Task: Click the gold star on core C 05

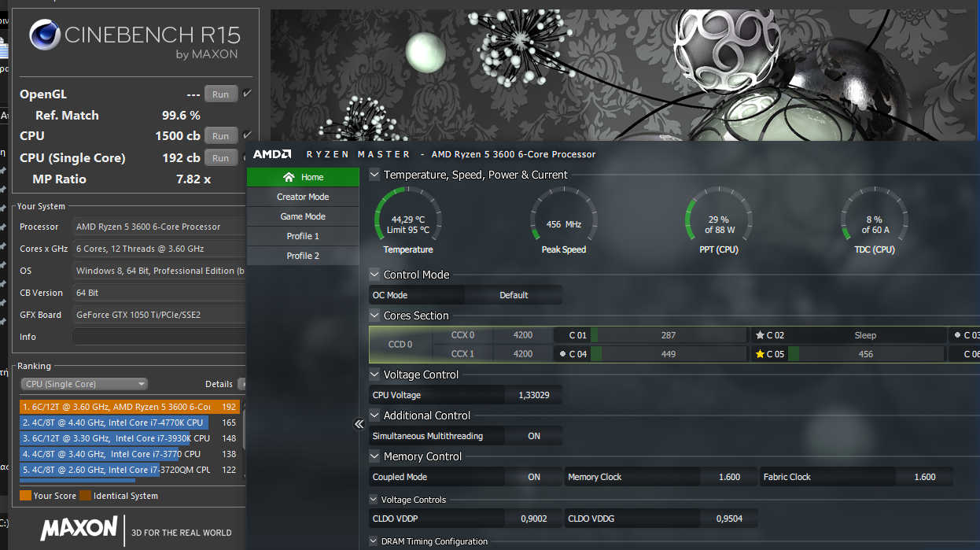Action: coord(760,354)
